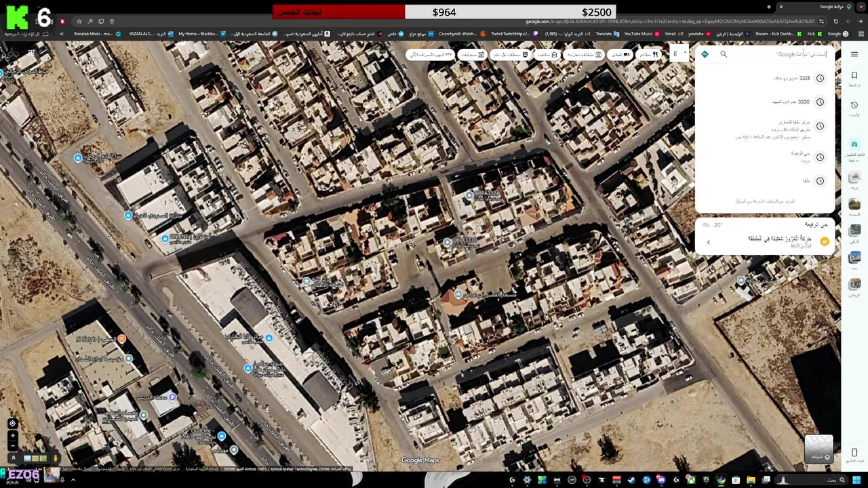Click the clock icon beside the fourth history entry
The height and width of the screenshot is (488, 868).
click(820, 157)
